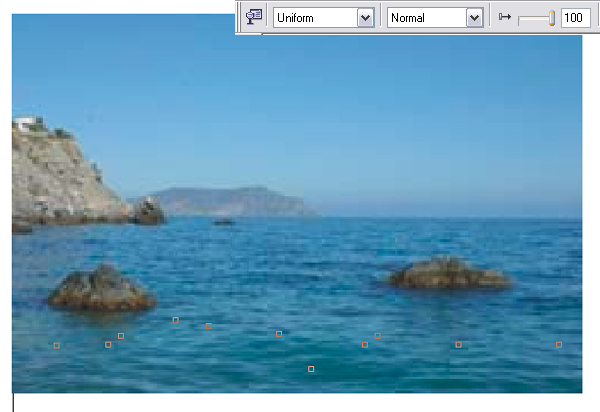Click the large rock on the right
The width and height of the screenshot is (600, 412).
[449, 273]
